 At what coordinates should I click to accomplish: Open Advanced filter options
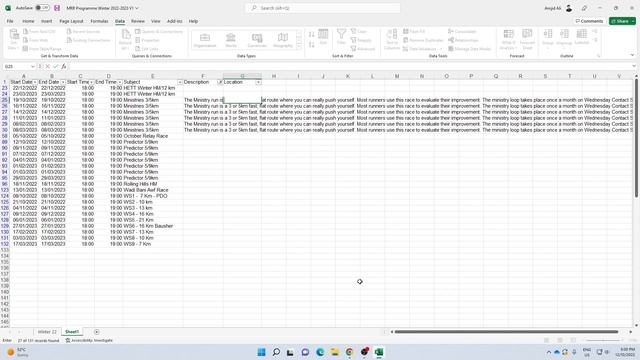[362, 49]
